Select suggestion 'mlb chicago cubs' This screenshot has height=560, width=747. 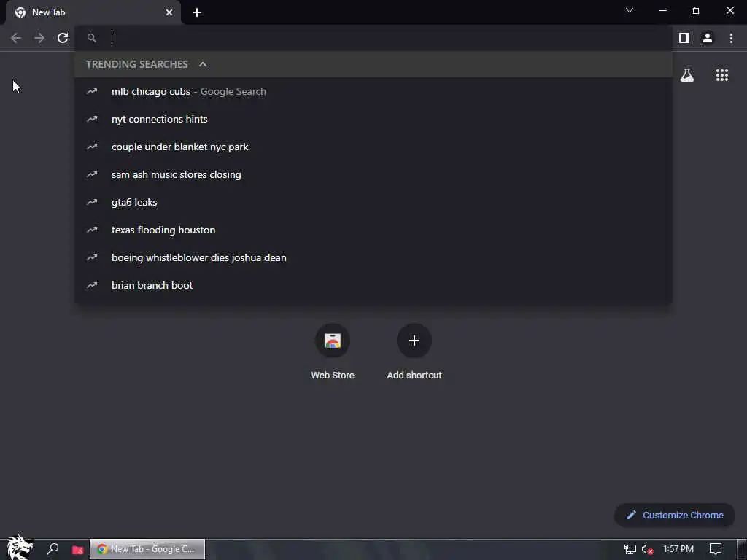tap(373, 91)
